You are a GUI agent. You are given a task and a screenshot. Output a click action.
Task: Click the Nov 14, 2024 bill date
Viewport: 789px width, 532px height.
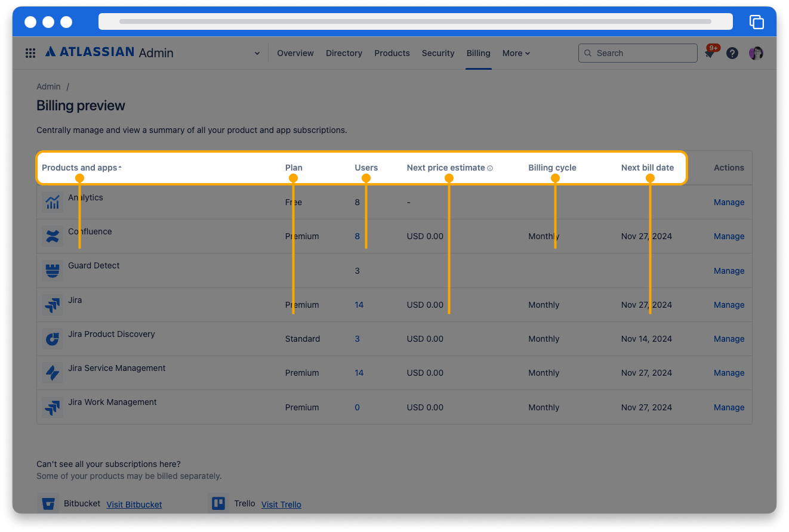pyautogui.click(x=646, y=339)
